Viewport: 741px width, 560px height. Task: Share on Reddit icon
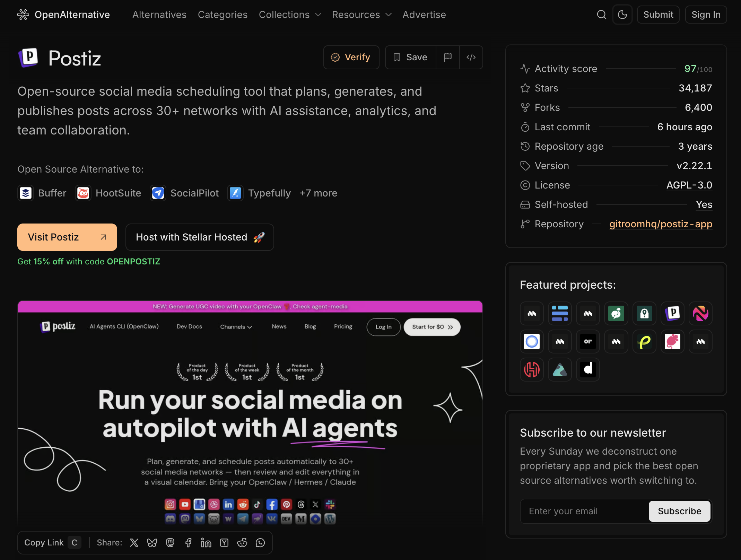(x=242, y=542)
